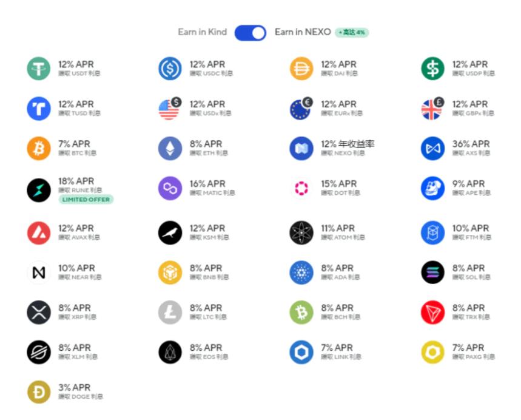Click the green NEXO bonus 4% badge
The image size is (521, 420).
pyautogui.click(x=352, y=33)
